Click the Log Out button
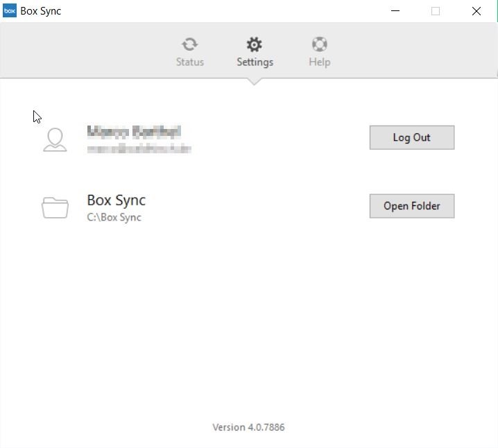This screenshot has height=448, width=498. click(x=412, y=137)
